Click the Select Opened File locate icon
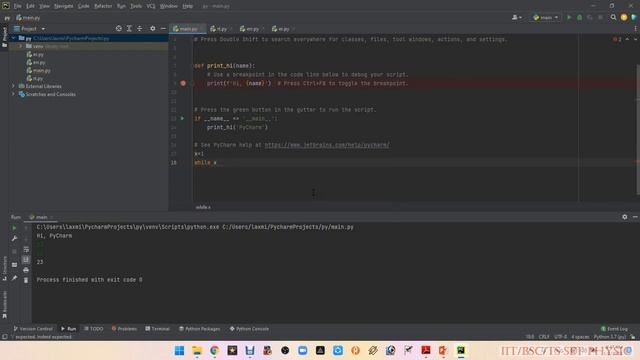Screen dimensions: 640x360 tap(118, 29)
